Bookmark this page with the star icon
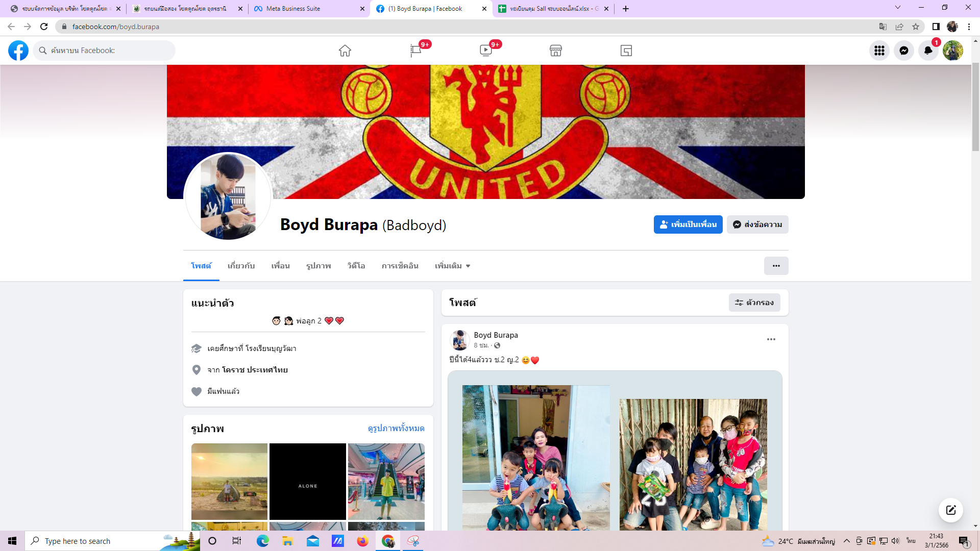 (x=916, y=27)
